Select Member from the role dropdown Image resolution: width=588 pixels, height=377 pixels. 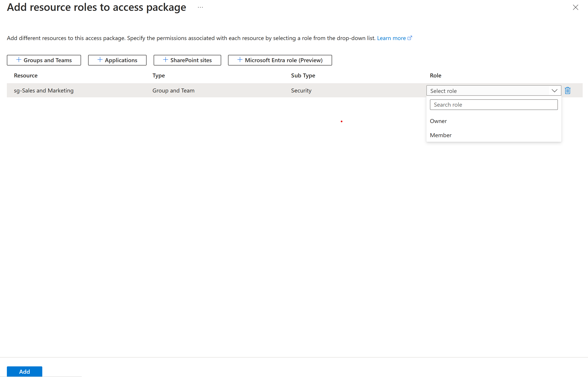441,135
